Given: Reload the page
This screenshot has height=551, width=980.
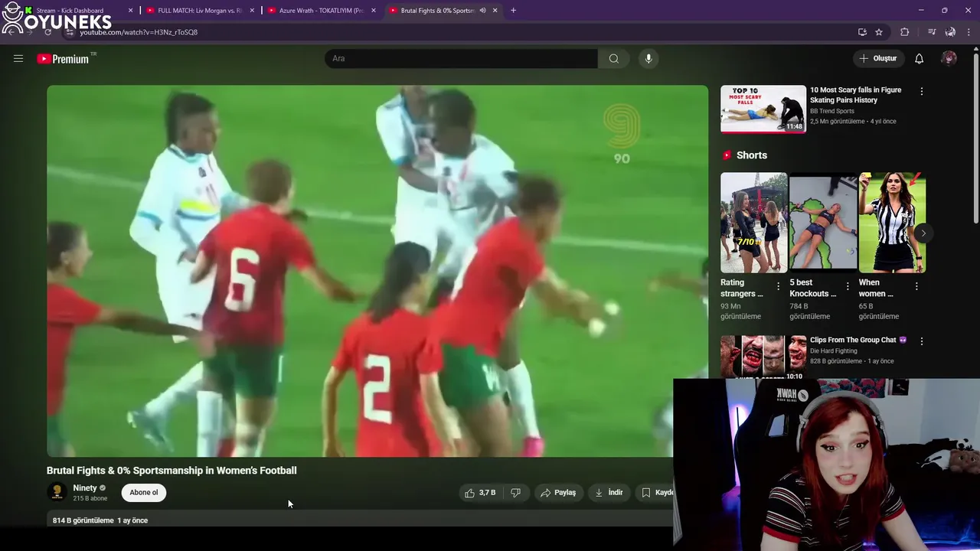Looking at the screenshot, I should [x=47, y=32].
